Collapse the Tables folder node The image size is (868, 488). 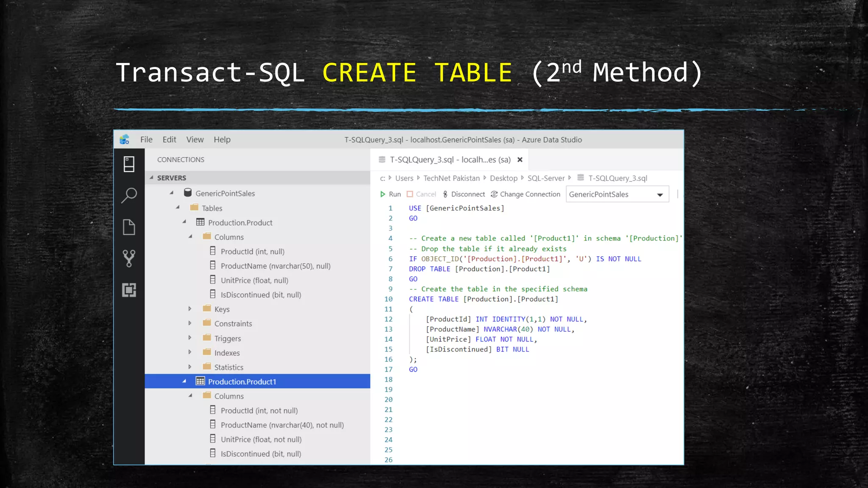point(178,207)
